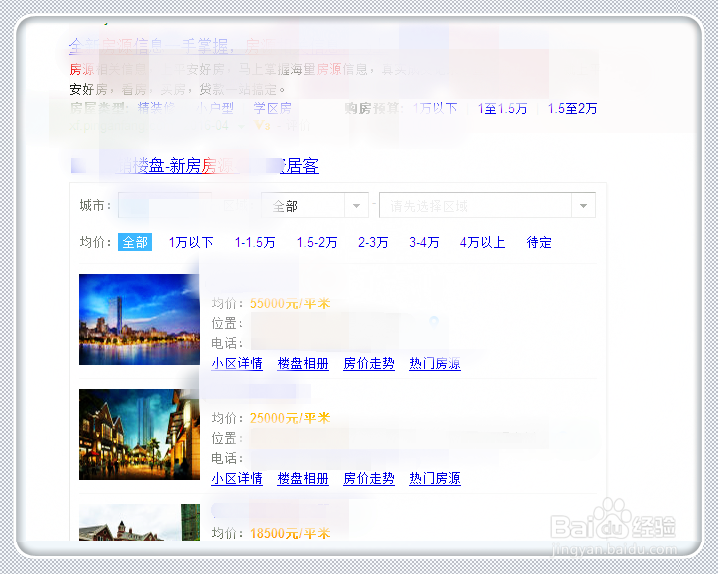The width and height of the screenshot is (718, 574).
Task: Choose the 1万以下 budget link at top
Action: (435, 108)
